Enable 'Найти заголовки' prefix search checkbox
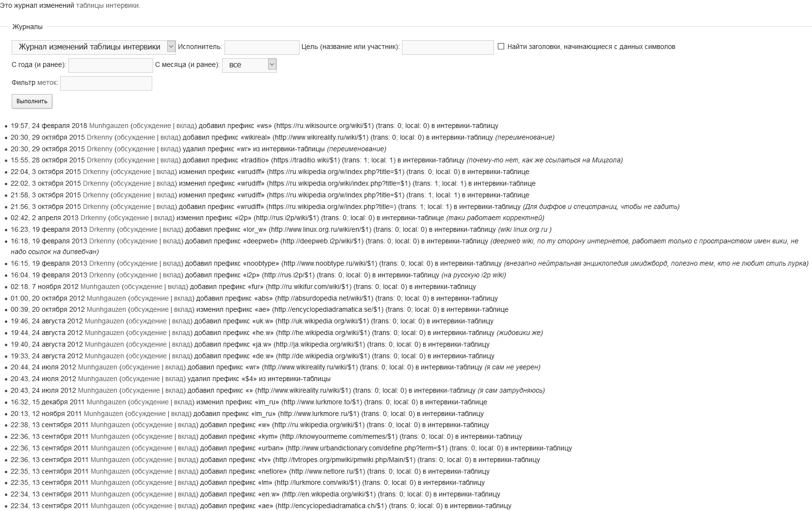Viewport: 812px width, 511px height. coord(501,47)
